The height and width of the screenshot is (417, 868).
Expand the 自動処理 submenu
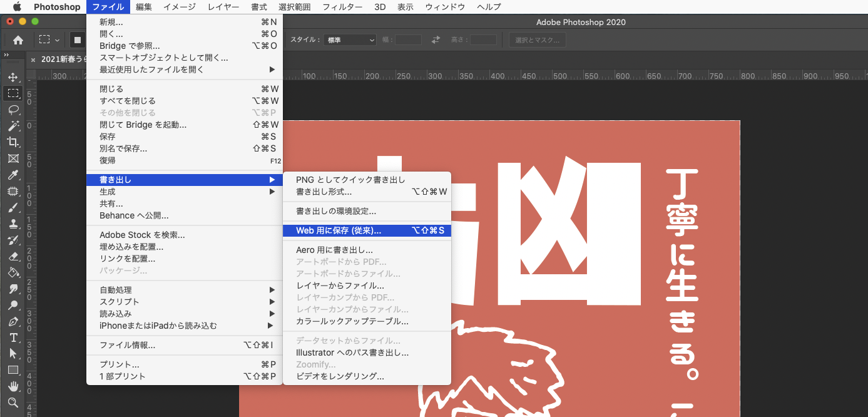(185, 290)
